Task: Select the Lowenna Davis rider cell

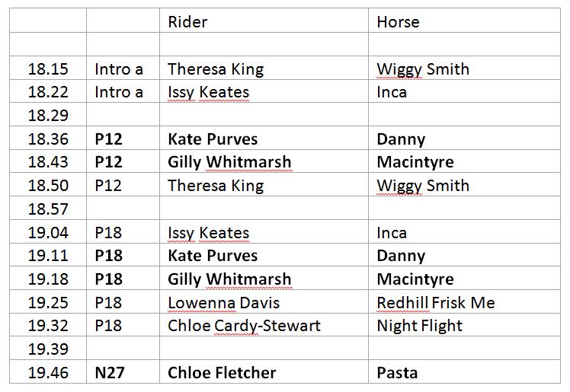Action: [x=223, y=303]
